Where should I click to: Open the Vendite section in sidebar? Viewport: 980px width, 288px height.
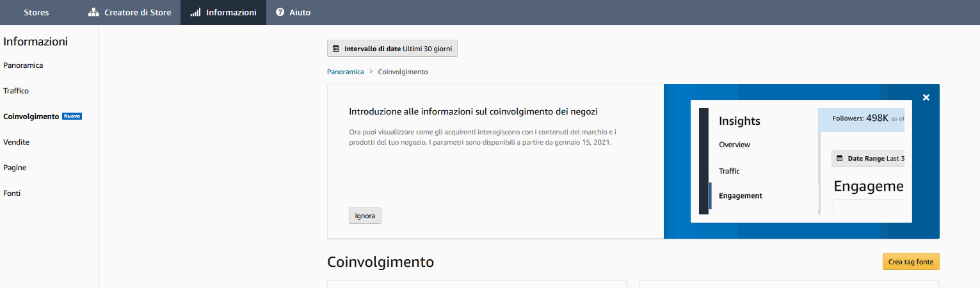click(16, 142)
